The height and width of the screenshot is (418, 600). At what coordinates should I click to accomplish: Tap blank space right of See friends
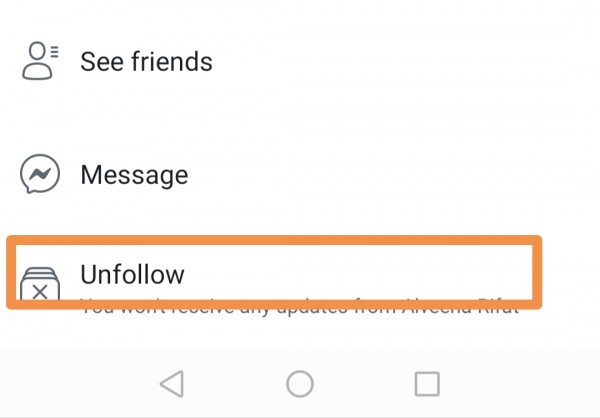click(x=420, y=61)
